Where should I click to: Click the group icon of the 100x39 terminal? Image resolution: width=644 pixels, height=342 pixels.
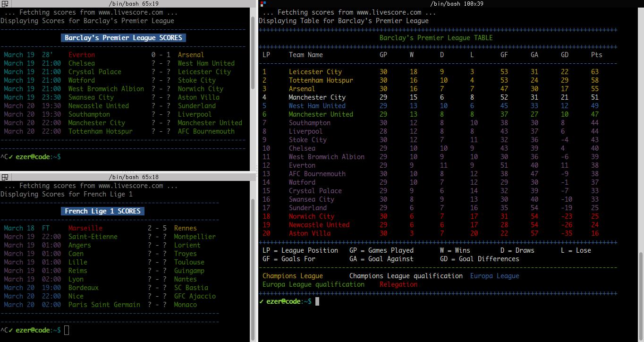tap(263, 4)
